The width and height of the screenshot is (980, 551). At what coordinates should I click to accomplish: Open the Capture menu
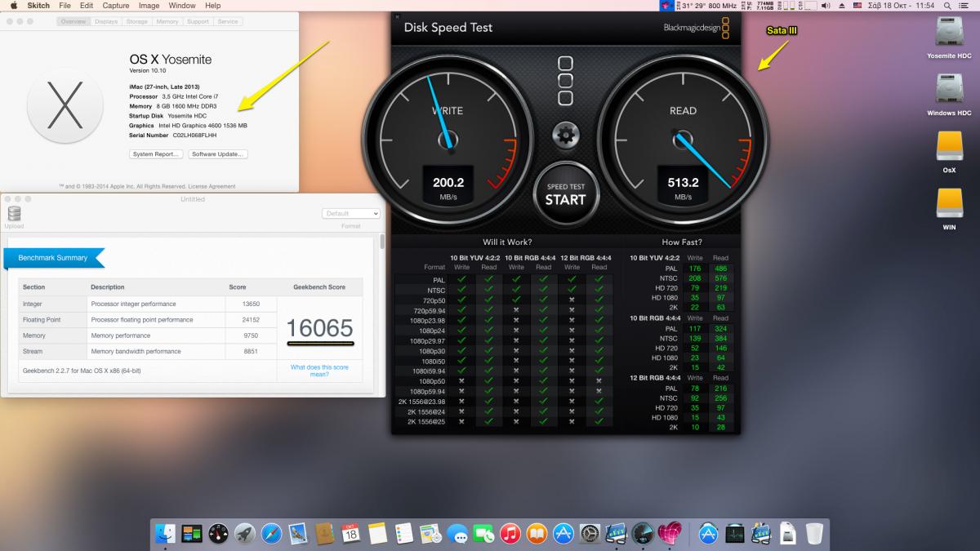click(x=116, y=6)
